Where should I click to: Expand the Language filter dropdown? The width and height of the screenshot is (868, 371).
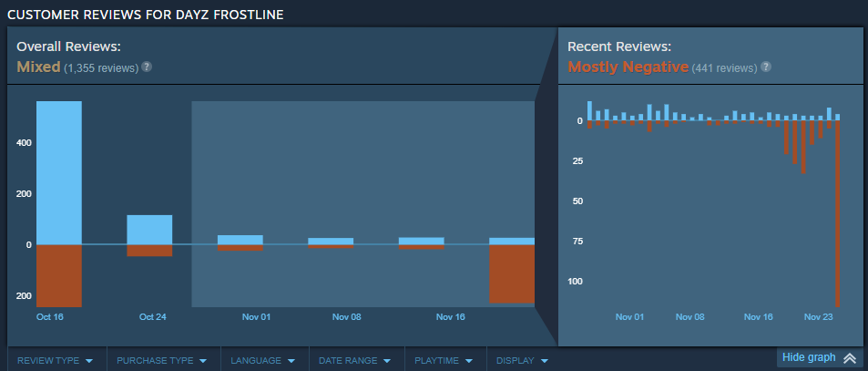[263, 360]
